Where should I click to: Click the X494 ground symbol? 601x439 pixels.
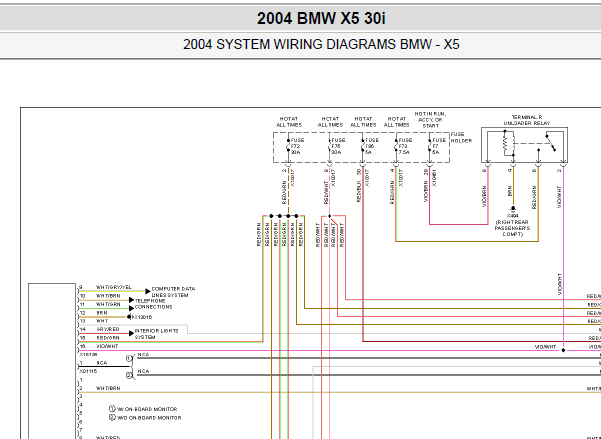coord(513,209)
